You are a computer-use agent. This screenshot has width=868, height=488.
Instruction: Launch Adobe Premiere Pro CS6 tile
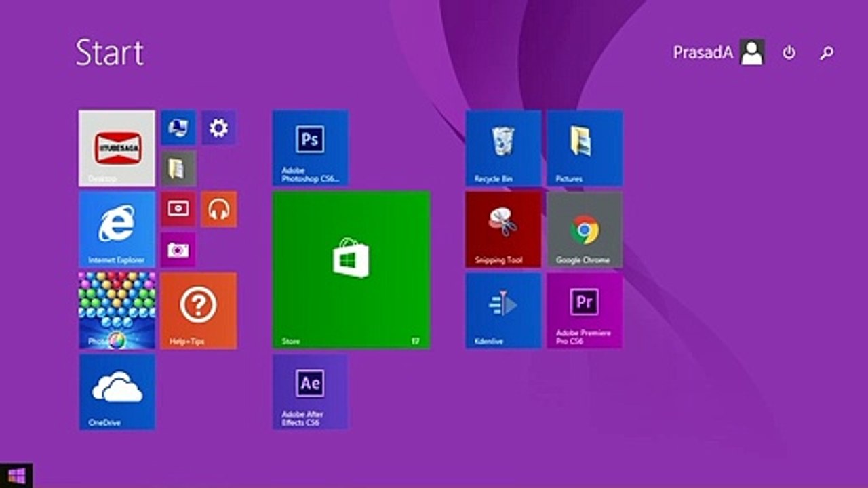[584, 310]
